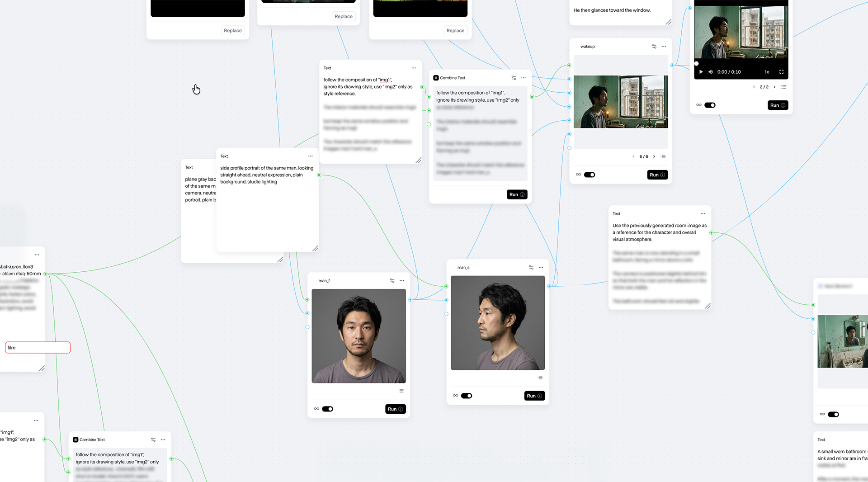Screen dimensions: 868x482
Task: Grab resize handle of 'side profile portrait' Text node
Action: [316, 248]
